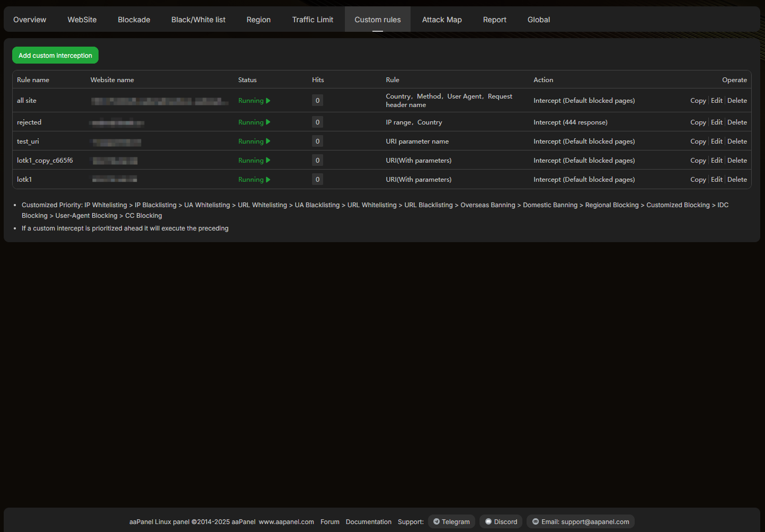Delete the test_uri rule
Image resolution: width=765 pixels, height=532 pixels.
[737, 141]
